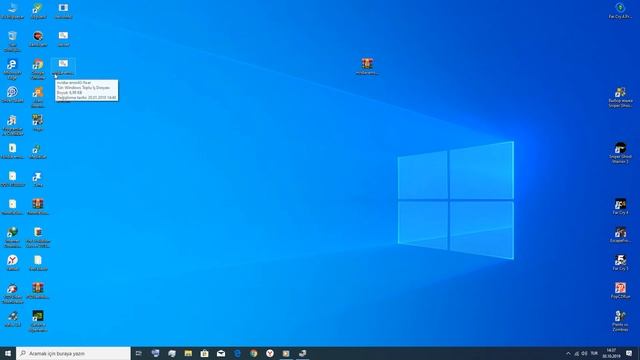Launch the Microsoft Edge desktop shortcut
The image size is (640, 360).
12,69
